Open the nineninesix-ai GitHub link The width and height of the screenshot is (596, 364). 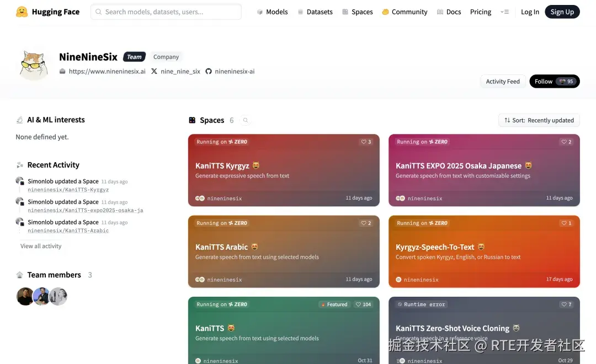[x=230, y=71]
